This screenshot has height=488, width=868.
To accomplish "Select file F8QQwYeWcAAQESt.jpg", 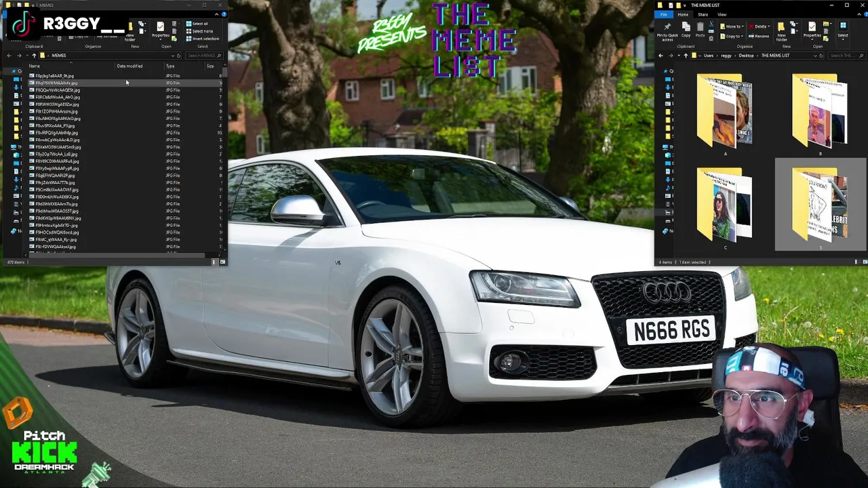I will (x=56, y=90).
